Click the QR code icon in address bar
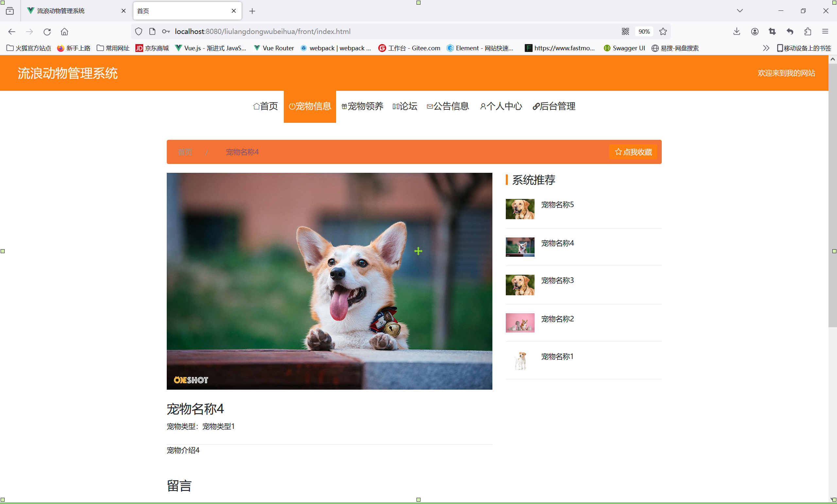Viewport: 837px width, 504px height. [x=625, y=32]
